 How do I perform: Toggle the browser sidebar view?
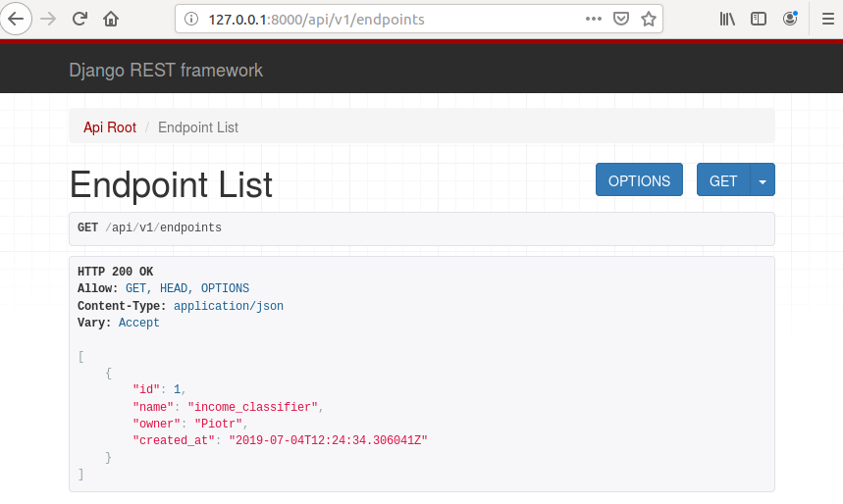click(x=758, y=19)
